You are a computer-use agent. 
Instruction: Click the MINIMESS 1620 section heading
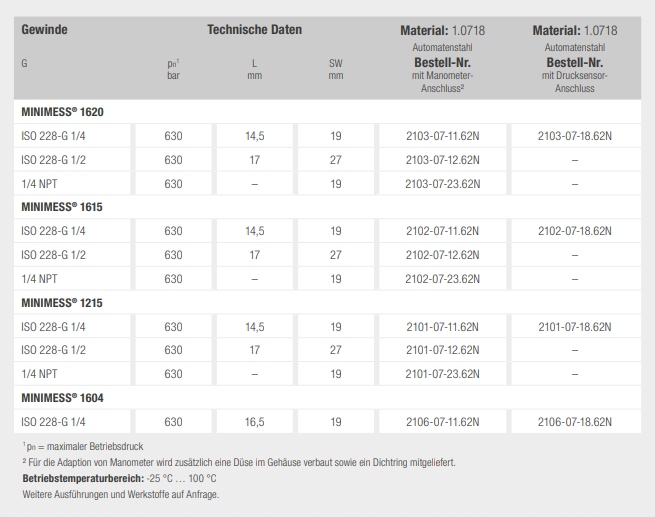click(x=62, y=111)
